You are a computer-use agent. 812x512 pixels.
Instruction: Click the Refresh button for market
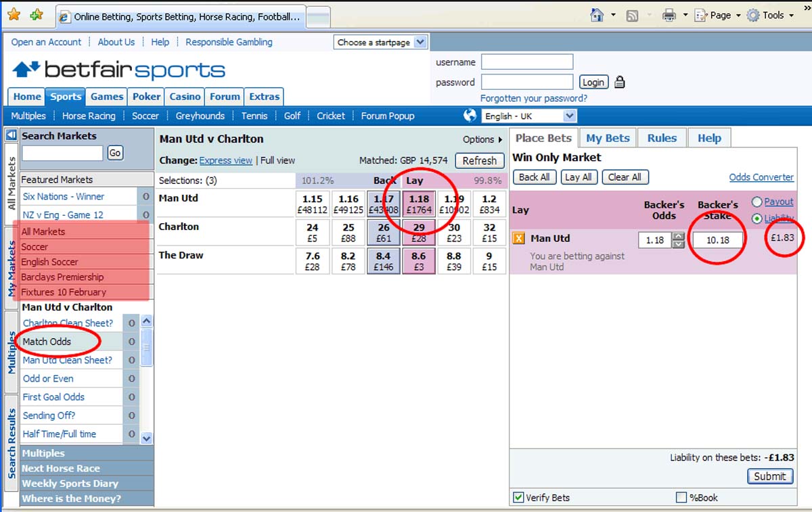point(480,161)
